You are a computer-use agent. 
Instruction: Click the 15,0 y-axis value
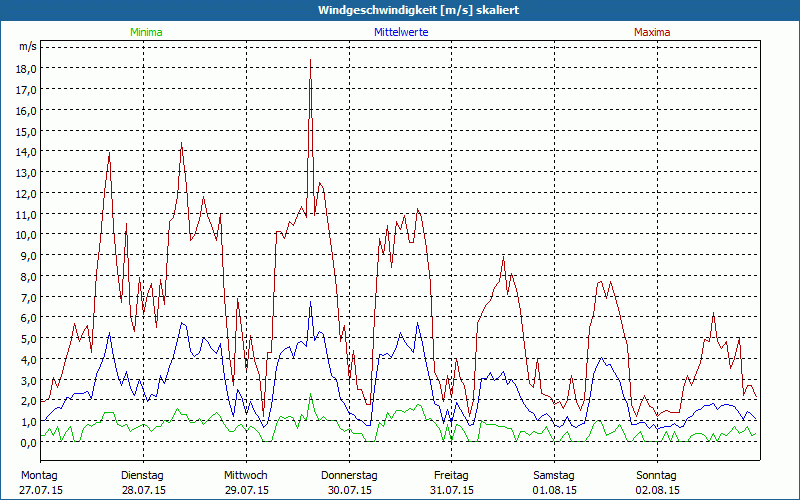(x=27, y=131)
